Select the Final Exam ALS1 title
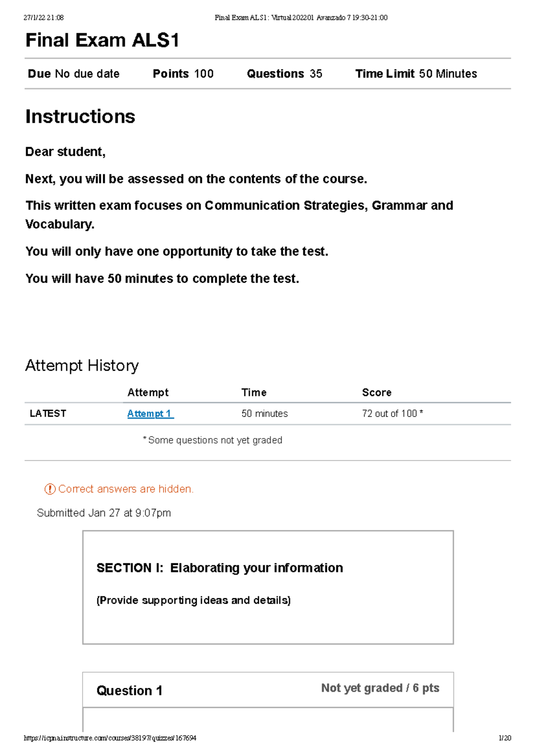Image resolution: width=535 pixels, height=756 pixels. (103, 41)
